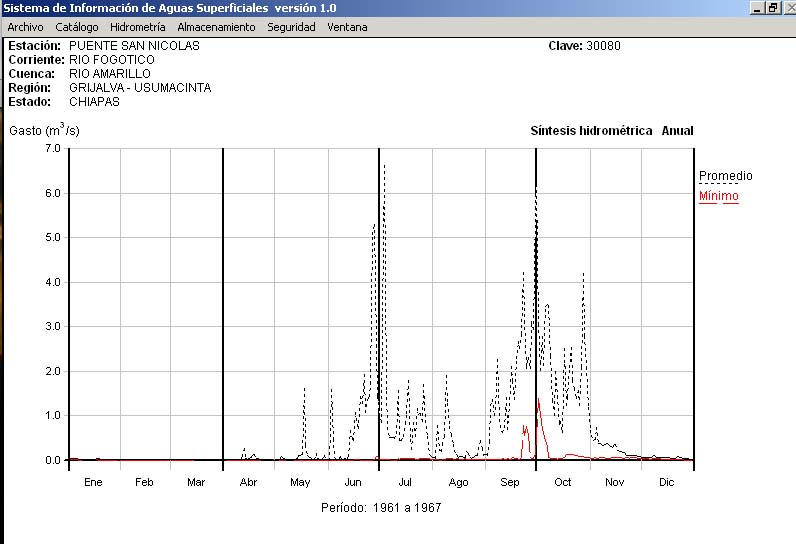796x544 pixels.
Task: Click the red Mínimo legend entry
Action: pos(718,196)
